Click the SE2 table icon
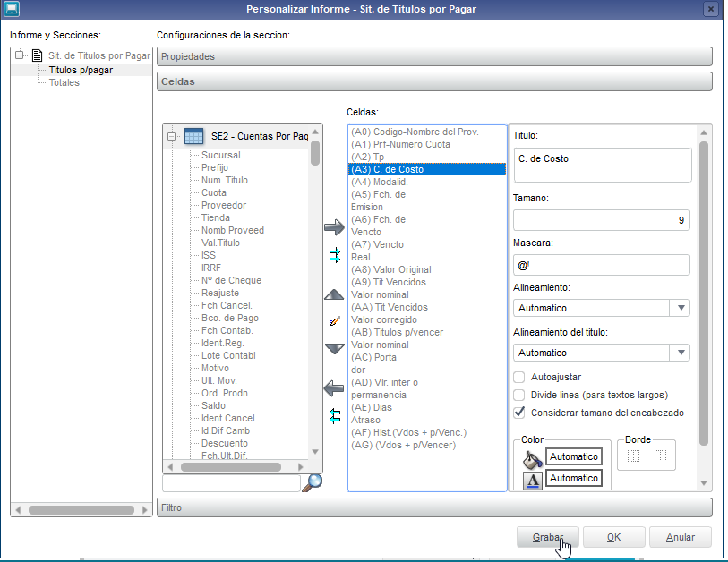This screenshot has height=562, width=728. [x=193, y=136]
